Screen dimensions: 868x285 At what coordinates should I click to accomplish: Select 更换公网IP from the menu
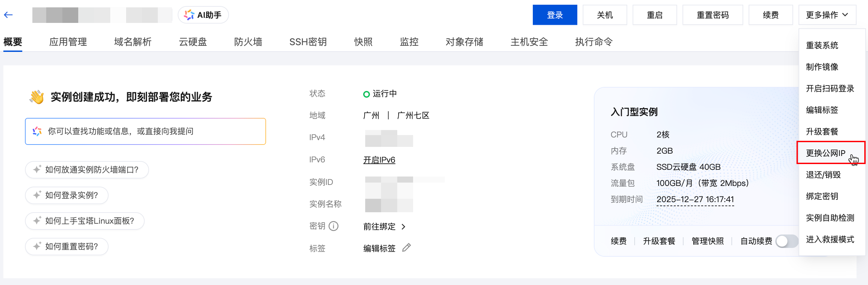pyautogui.click(x=826, y=153)
